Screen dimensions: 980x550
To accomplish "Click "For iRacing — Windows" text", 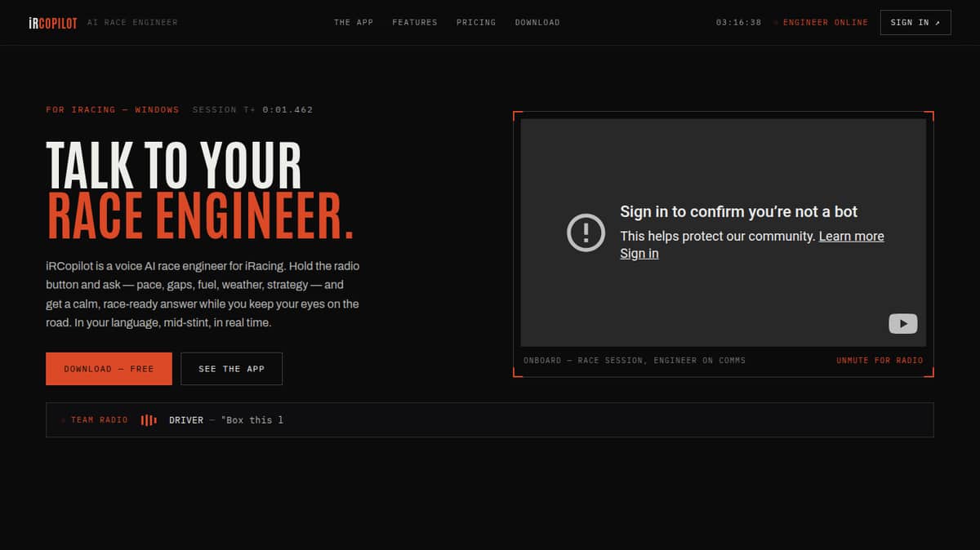I will [113, 109].
